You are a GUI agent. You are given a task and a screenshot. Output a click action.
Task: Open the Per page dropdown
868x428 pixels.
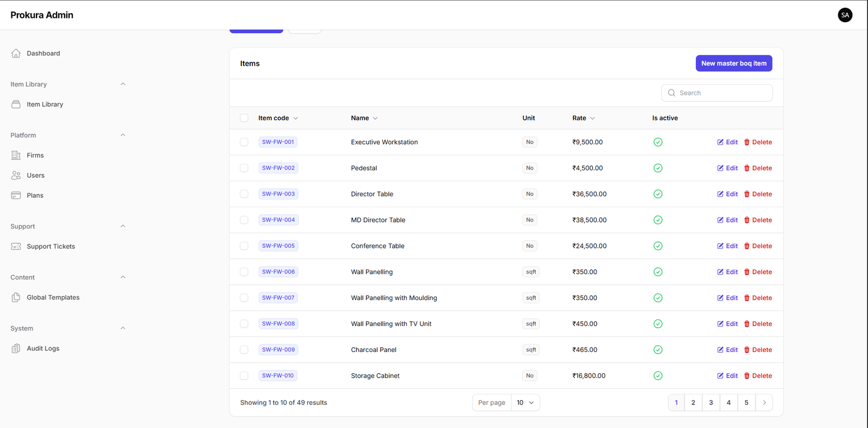coord(525,403)
